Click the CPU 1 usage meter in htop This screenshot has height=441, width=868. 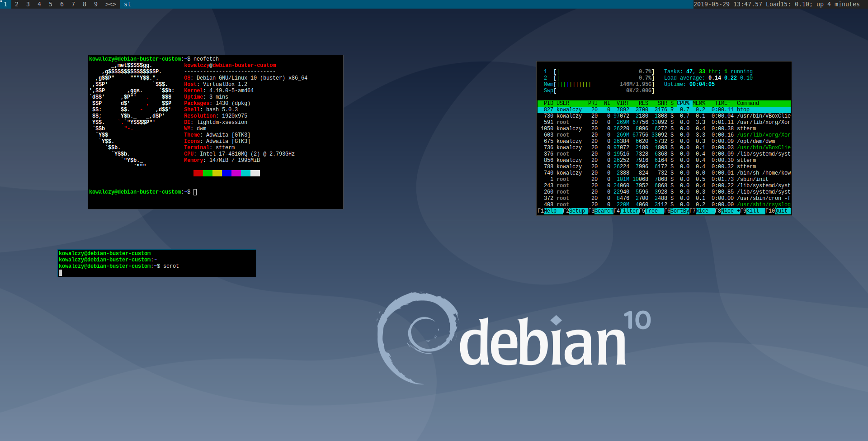(x=599, y=72)
